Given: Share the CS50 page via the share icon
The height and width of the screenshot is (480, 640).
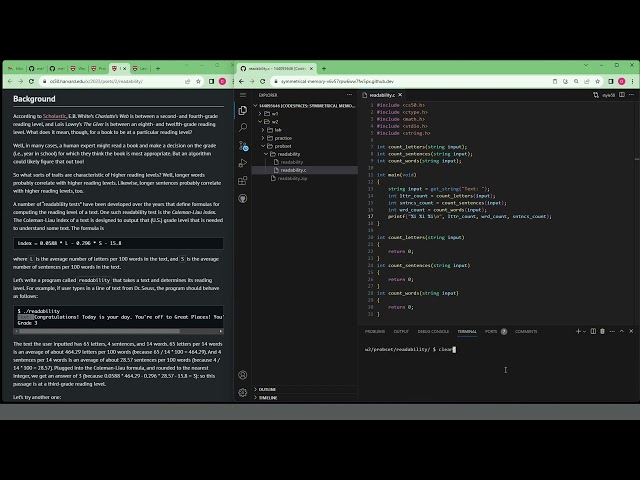Looking at the screenshot, I should click(187, 81).
